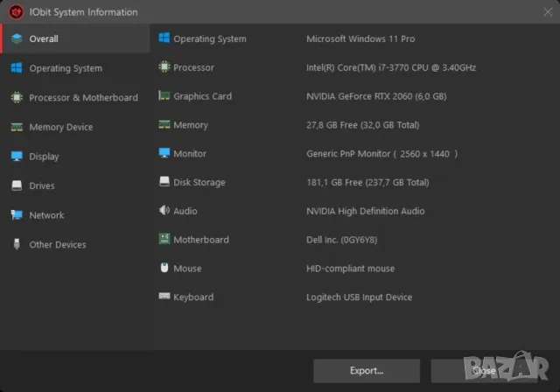Click the USB plug icon beside Other Devices

17,244
